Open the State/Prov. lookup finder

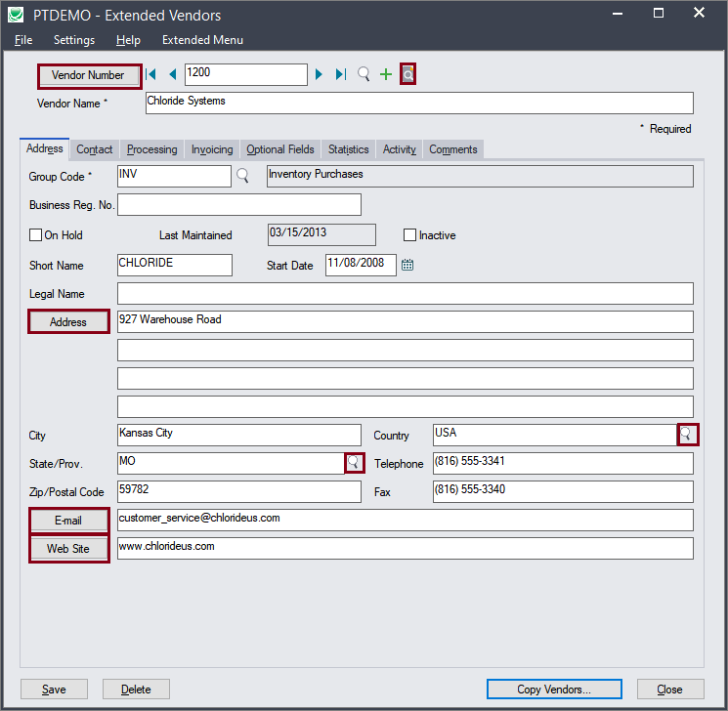coord(354,462)
